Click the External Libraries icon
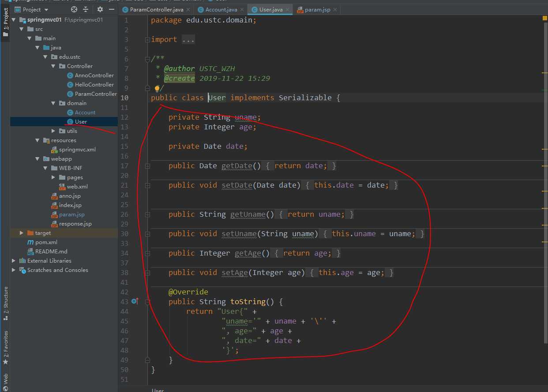This screenshot has height=392, width=548. tap(23, 261)
